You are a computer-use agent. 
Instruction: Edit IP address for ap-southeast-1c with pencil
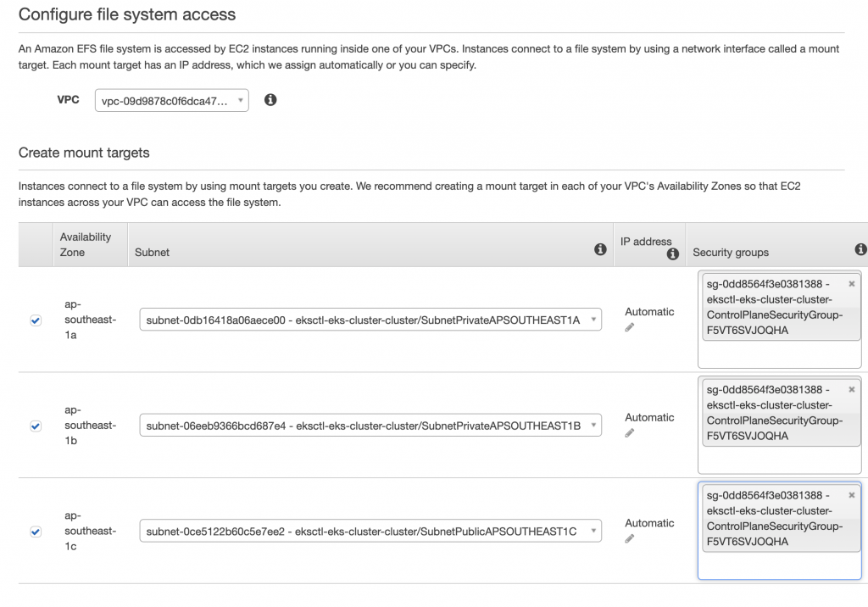coord(630,538)
